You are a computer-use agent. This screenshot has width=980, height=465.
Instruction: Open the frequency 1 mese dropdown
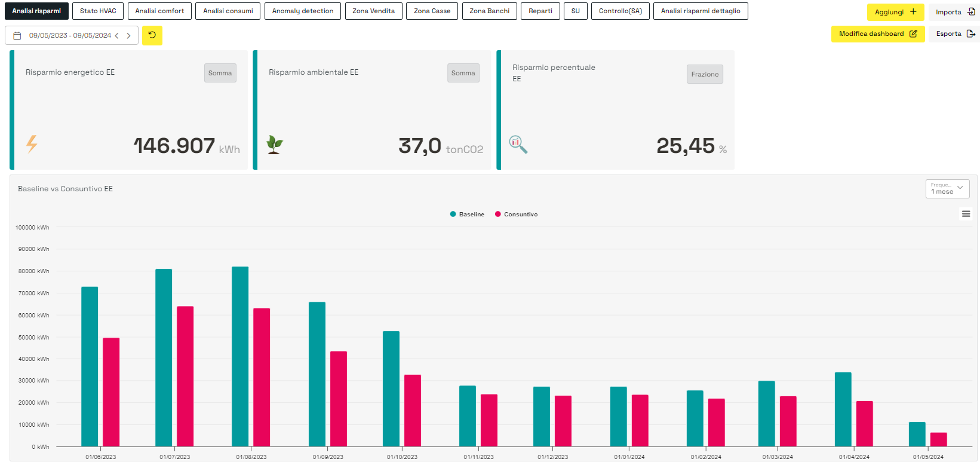tap(947, 189)
